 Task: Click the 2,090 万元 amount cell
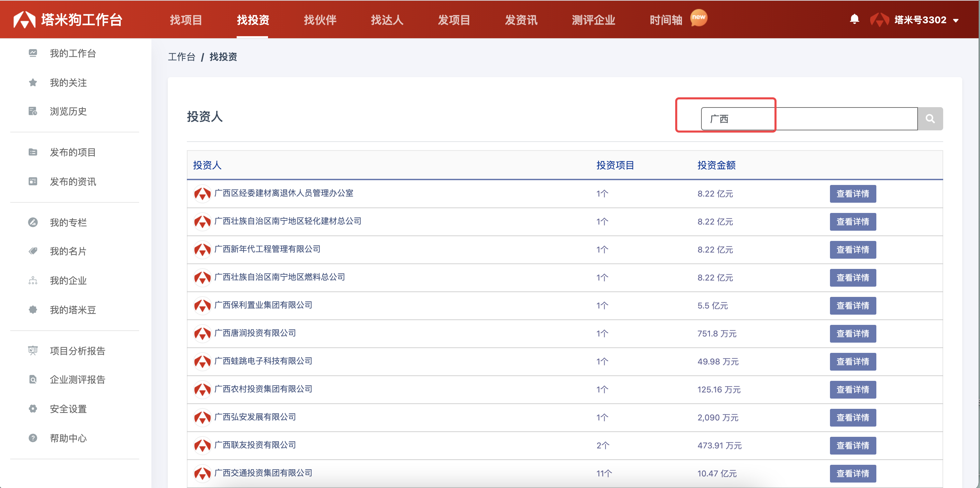pos(718,418)
